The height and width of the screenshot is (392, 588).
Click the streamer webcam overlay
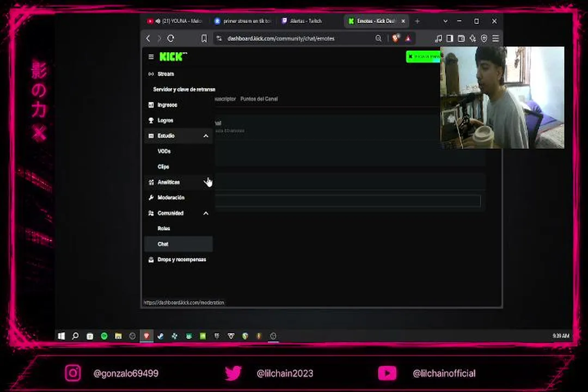tap(503, 97)
